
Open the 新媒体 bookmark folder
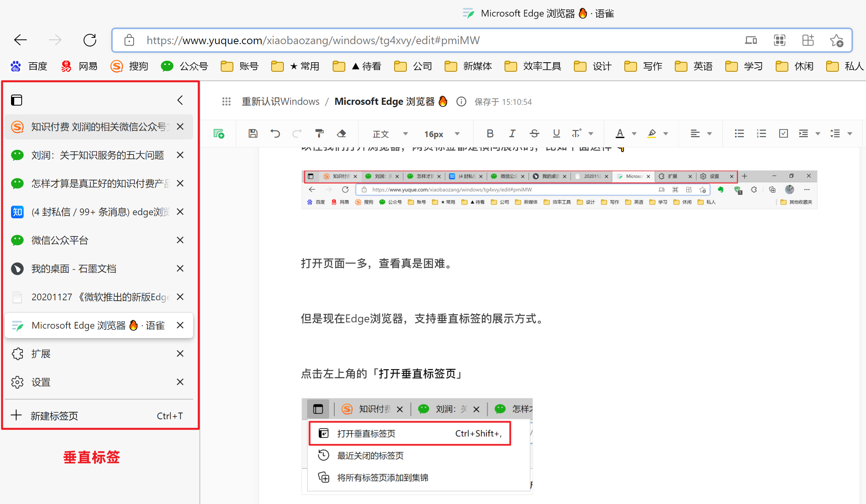click(468, 66)
